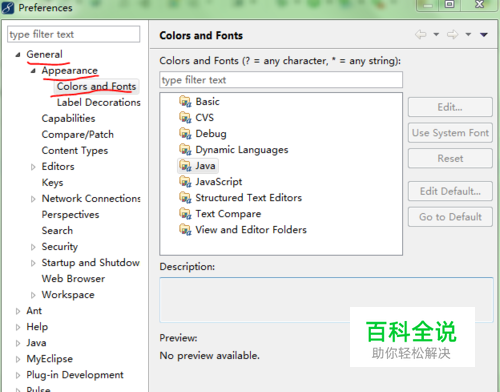
Task: Select the Text Compare category label
Action: 228,214
